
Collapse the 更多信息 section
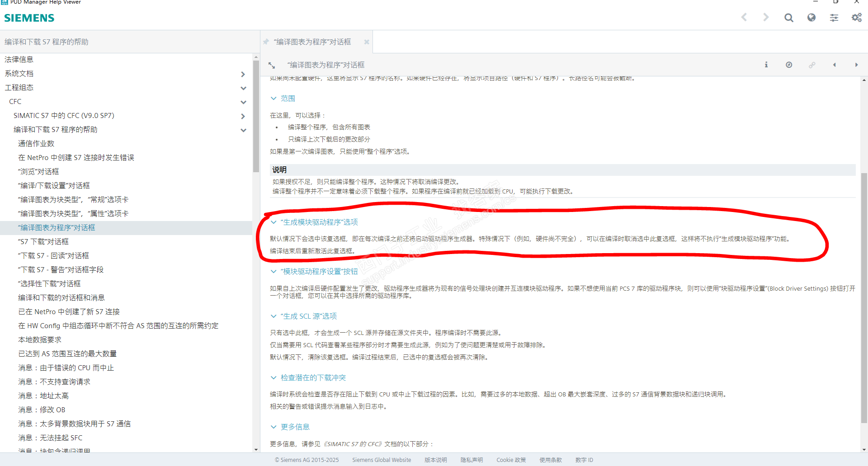pos(274,427)
